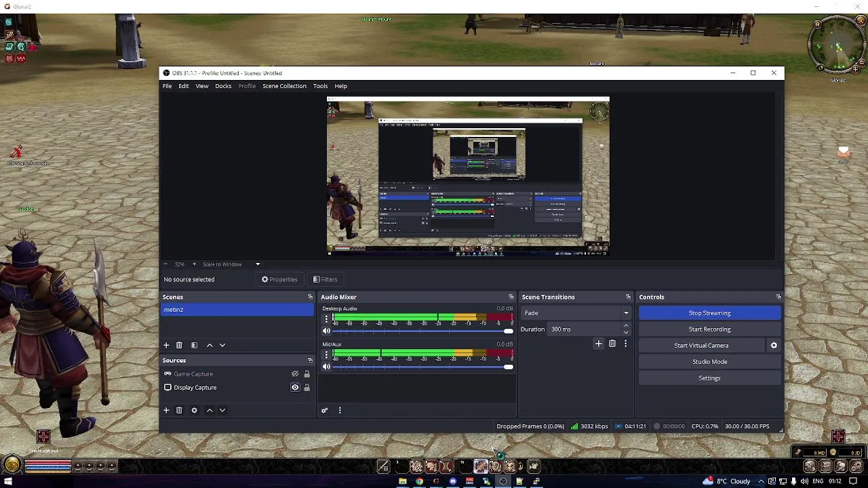Enter Studio Mode
This screenshot has height=488, width=868.
(709, 362)
